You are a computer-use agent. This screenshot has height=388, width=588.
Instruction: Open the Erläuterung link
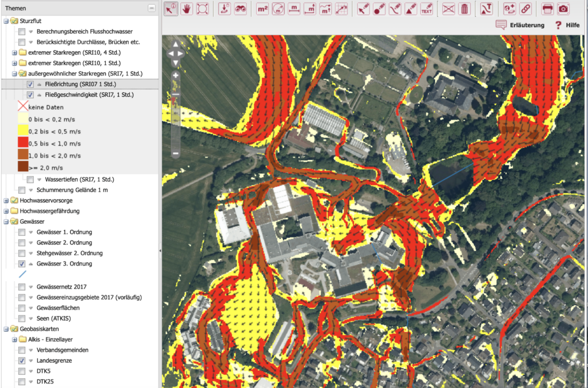[520, 25]
